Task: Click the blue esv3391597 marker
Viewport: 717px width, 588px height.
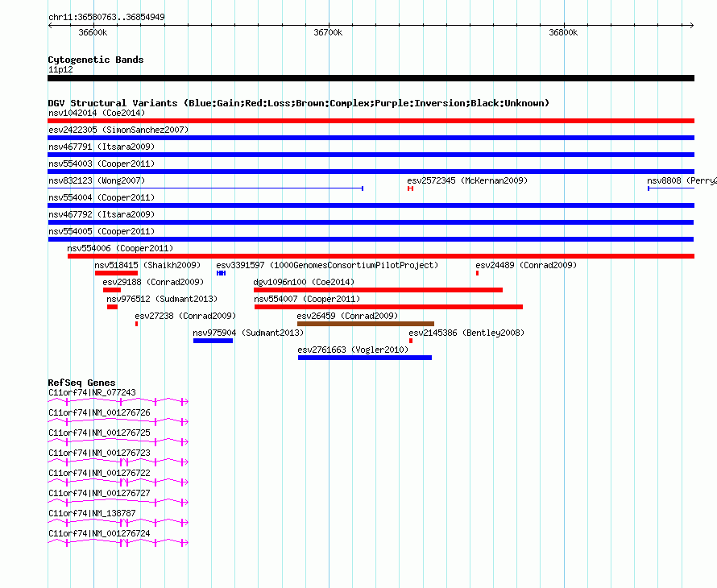Action: click(222, 273)
